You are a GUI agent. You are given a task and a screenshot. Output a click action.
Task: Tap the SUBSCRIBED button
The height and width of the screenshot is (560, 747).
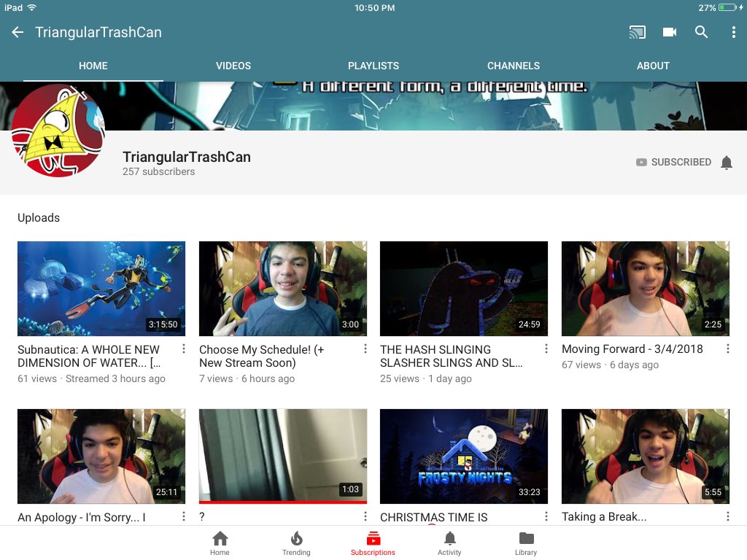(x=673, y=162)
